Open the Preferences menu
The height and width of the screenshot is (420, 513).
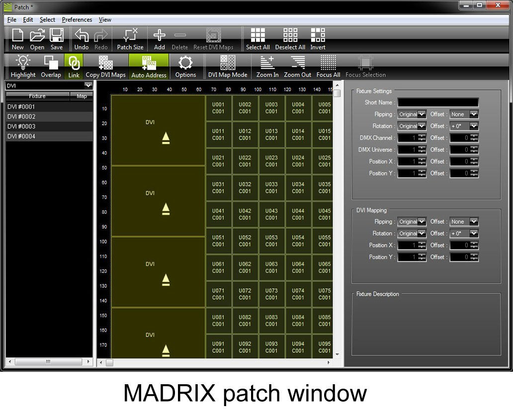coord(77,19)
